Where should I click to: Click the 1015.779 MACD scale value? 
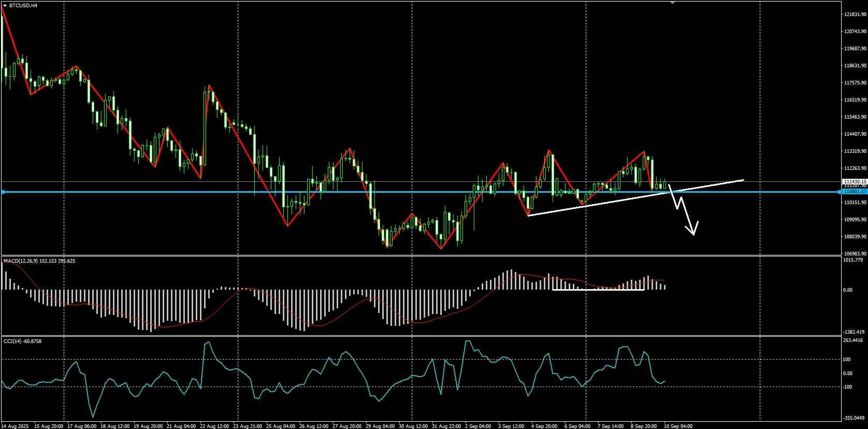(853, 261)
